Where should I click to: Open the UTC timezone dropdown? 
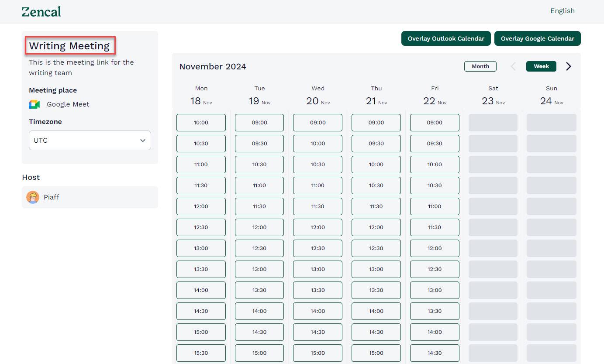[x=90, y=140]
